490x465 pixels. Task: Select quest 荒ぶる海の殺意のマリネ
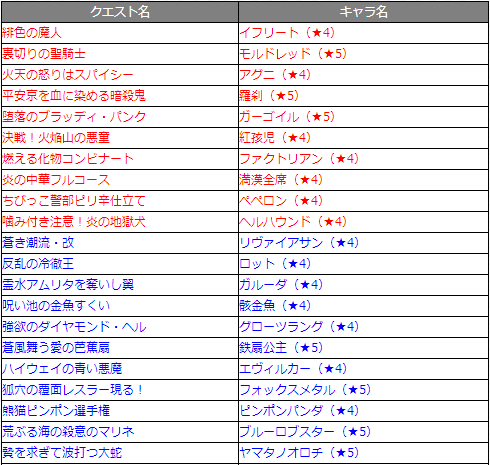click(x=68, y=432)
